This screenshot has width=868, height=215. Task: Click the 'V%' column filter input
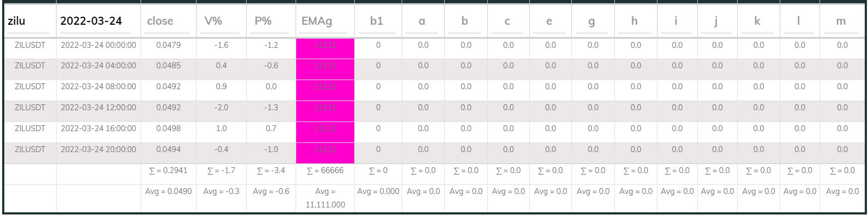(x=220, y=21)
